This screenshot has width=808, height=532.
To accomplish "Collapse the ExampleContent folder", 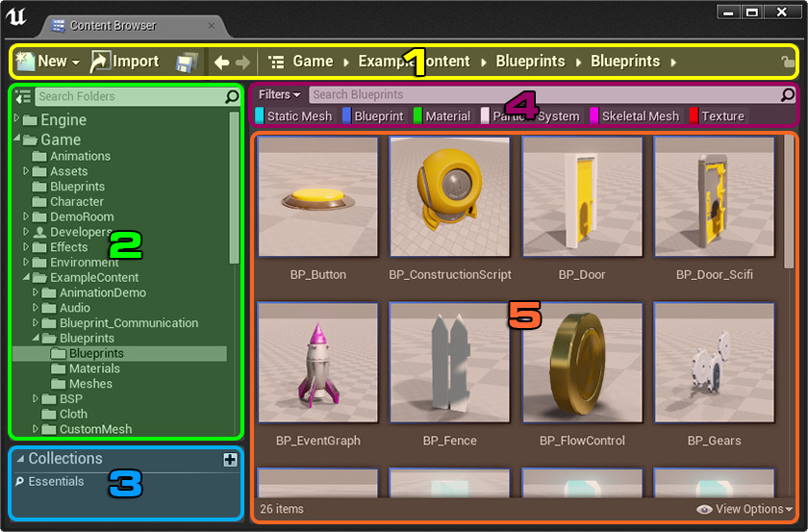I will pyautogui.click(x=26, y=277).
